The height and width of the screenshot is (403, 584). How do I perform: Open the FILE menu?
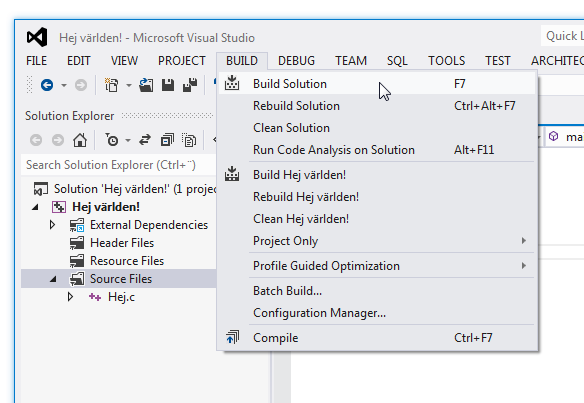pos(36,61)
